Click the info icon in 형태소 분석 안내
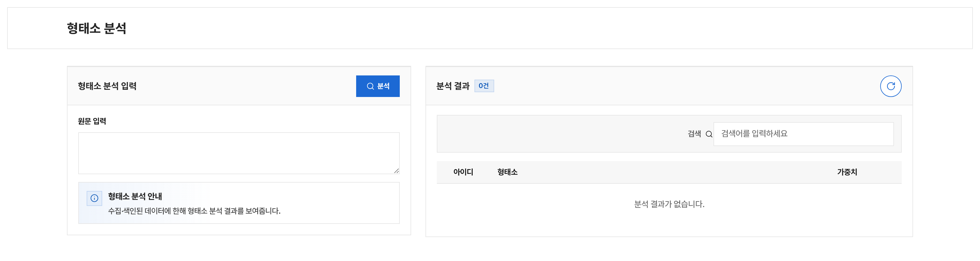980x261 pixels. (94, 198)
